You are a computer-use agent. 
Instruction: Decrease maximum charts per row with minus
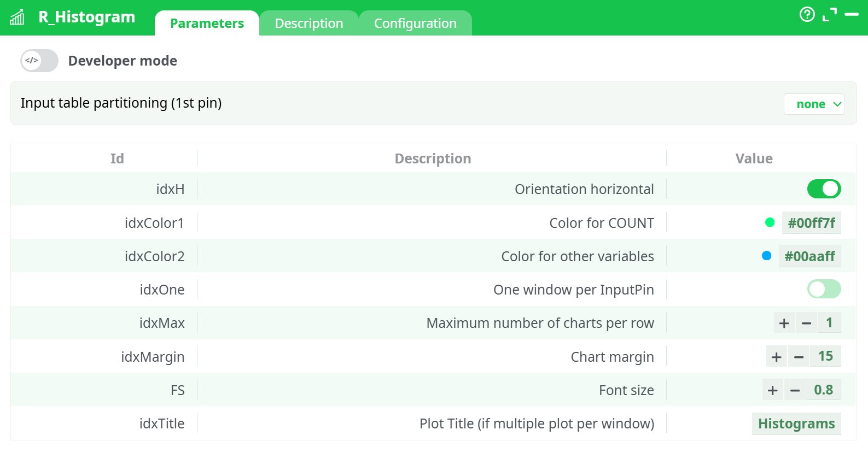tap(806, 323)
